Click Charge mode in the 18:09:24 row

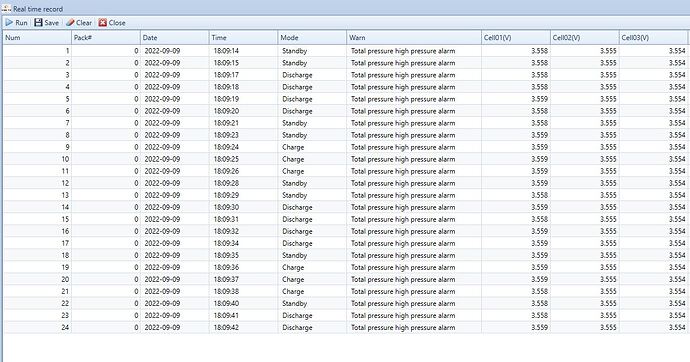pos(293,147)
